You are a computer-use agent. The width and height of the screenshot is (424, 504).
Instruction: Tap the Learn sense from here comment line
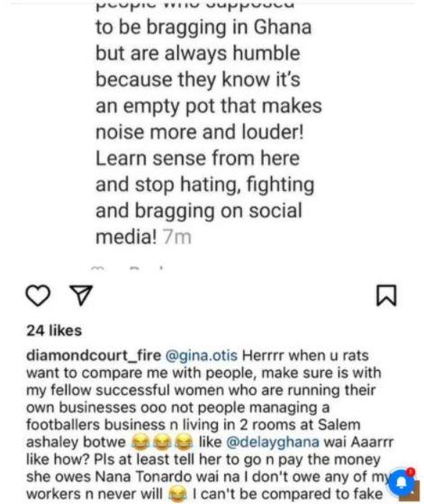click(x=198, y=158)
